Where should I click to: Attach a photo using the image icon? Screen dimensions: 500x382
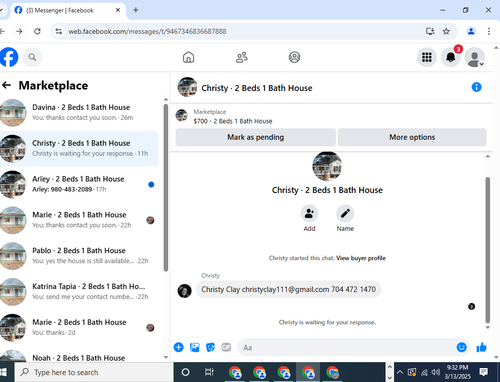click(195, 347)
